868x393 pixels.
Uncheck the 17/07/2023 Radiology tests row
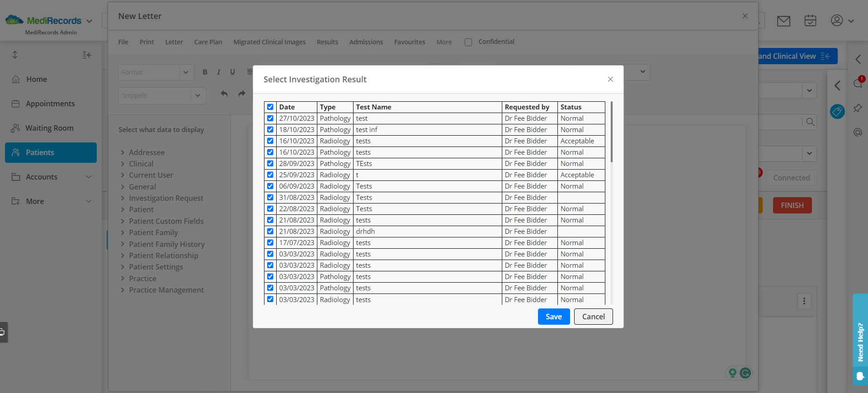(x=270, y=243)
